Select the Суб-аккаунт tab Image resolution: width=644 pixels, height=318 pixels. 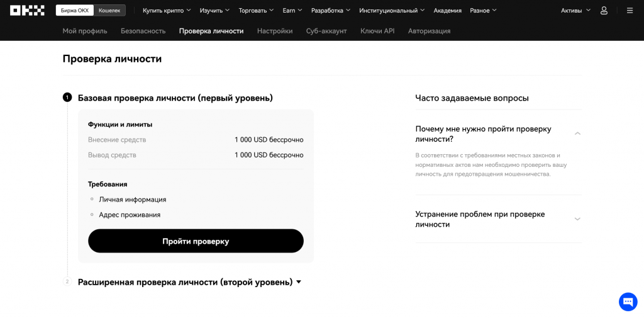pos(326,31)
